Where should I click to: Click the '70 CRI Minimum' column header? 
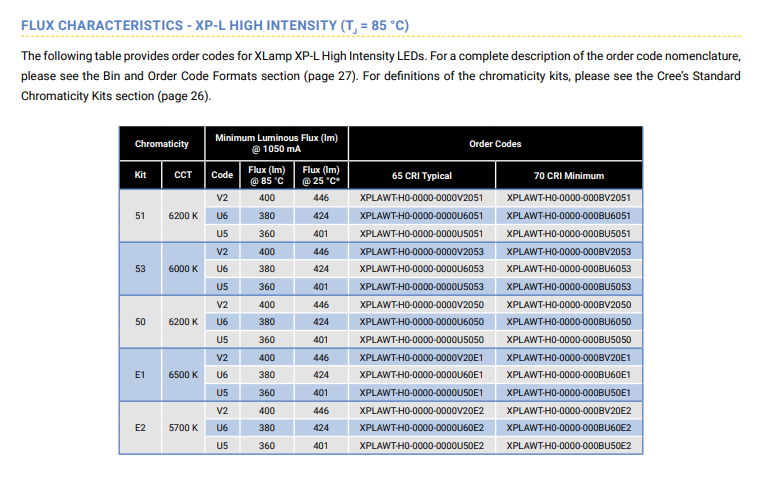pyautogui.click(x=569, y=176)
